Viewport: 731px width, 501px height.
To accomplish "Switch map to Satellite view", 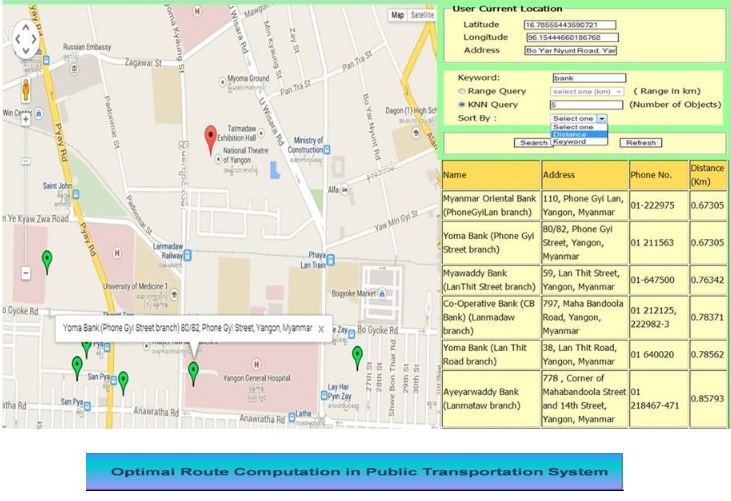I will tap(423, 15).
